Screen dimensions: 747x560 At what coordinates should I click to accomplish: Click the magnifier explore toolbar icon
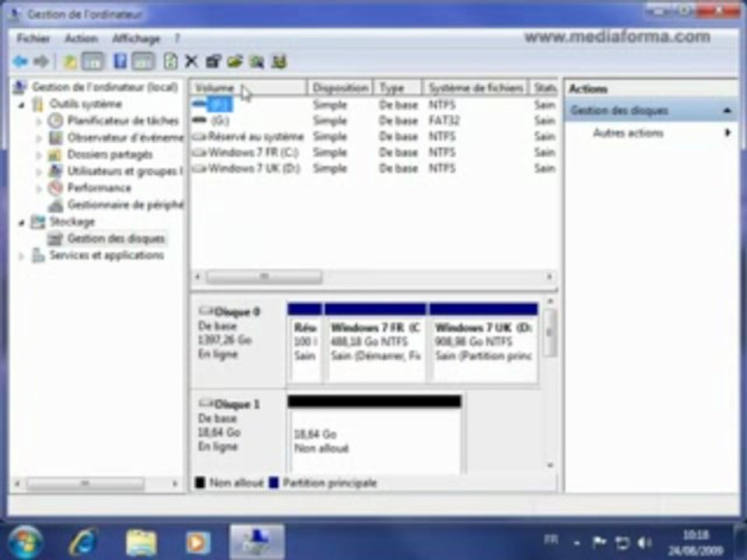point(257,61)
